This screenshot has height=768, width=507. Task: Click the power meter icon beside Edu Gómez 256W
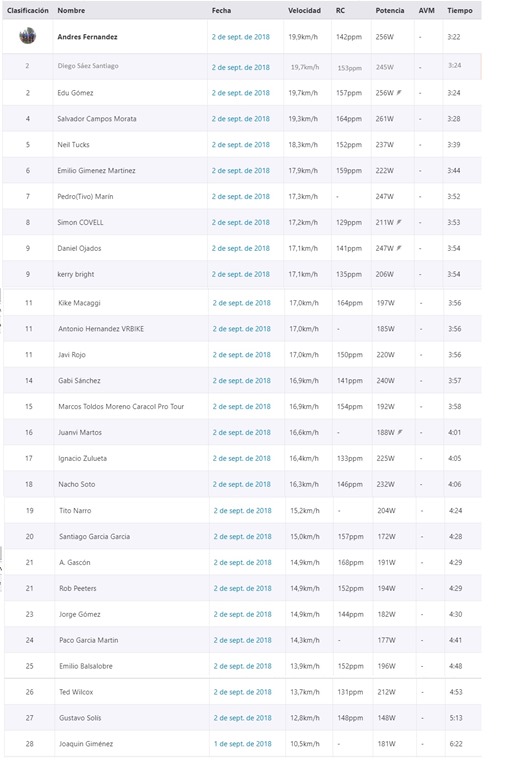(399, 92)
